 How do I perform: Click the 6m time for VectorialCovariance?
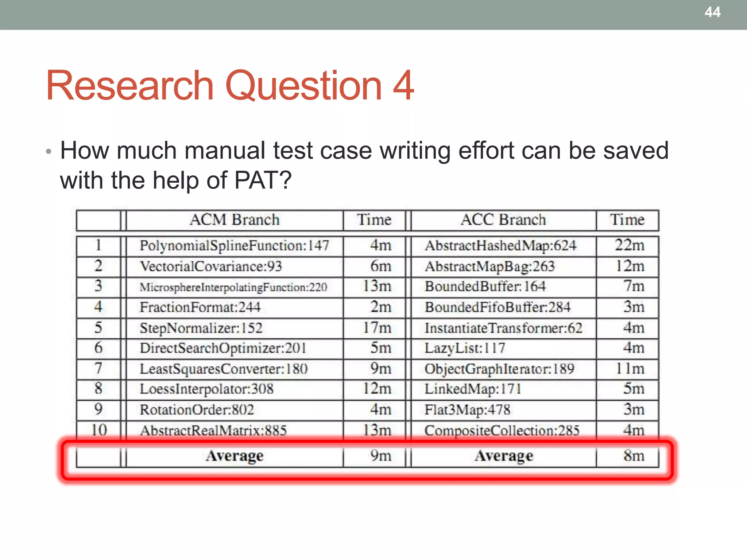pos(381,266)
